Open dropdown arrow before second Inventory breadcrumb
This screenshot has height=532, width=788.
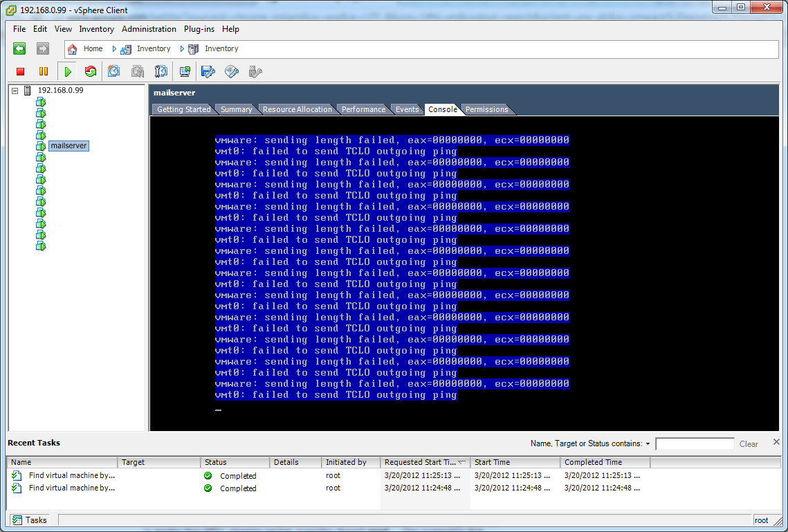(x=182, y=48)
